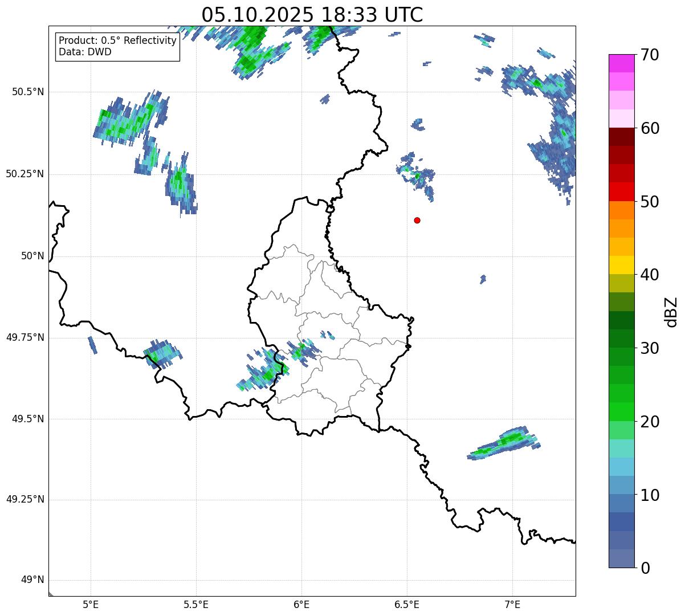Click the 0 colorbar tick label
Viewport: 685px width, 616px height.
[x=645, y=568]
